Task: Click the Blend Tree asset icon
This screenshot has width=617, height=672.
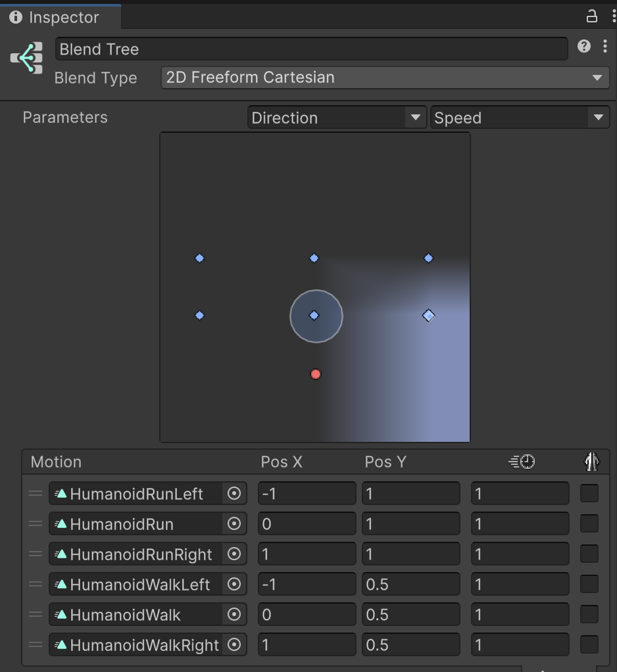Action: tap(26, 58)
